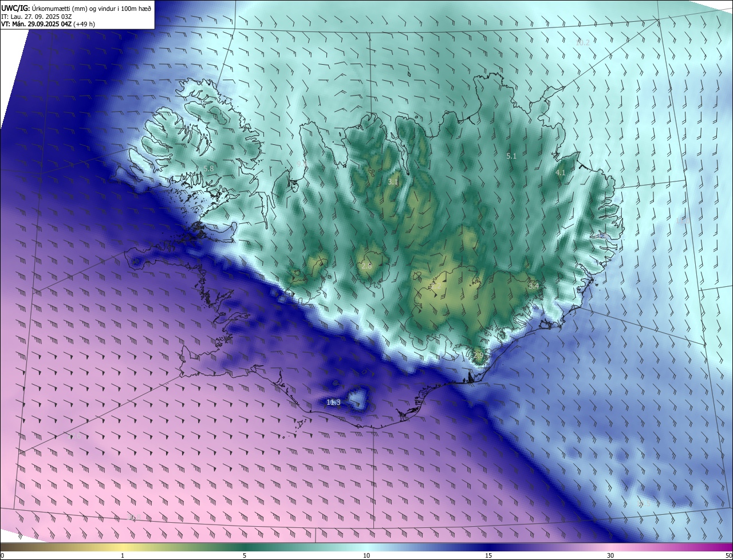Click the '30' tick label on the color scale
The width and height of the screenshot is (733, 560).
pyautogui.click(x=610, y=555)
